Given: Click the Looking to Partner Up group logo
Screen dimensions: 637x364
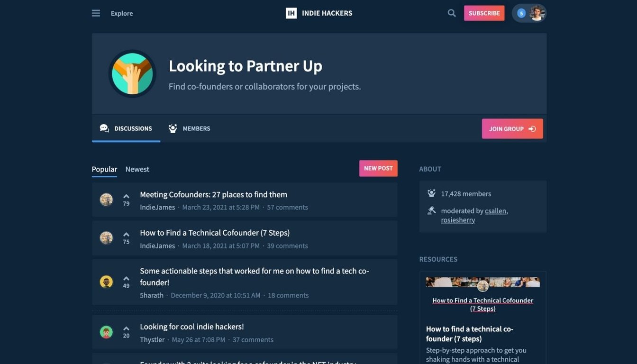Looking at the screenshot, I should pyautogui.click(x=132, y=73).
